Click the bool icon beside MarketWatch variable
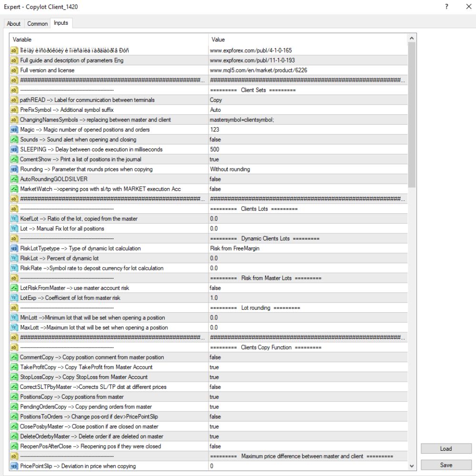The height and width of the screenshot is (476, 476). [14, 189]
